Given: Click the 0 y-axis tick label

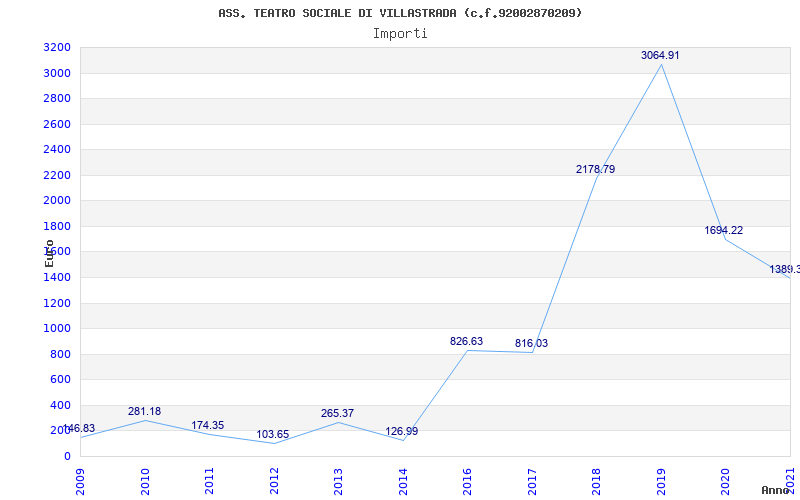Looking at the screenshot, I should point(67,456).
